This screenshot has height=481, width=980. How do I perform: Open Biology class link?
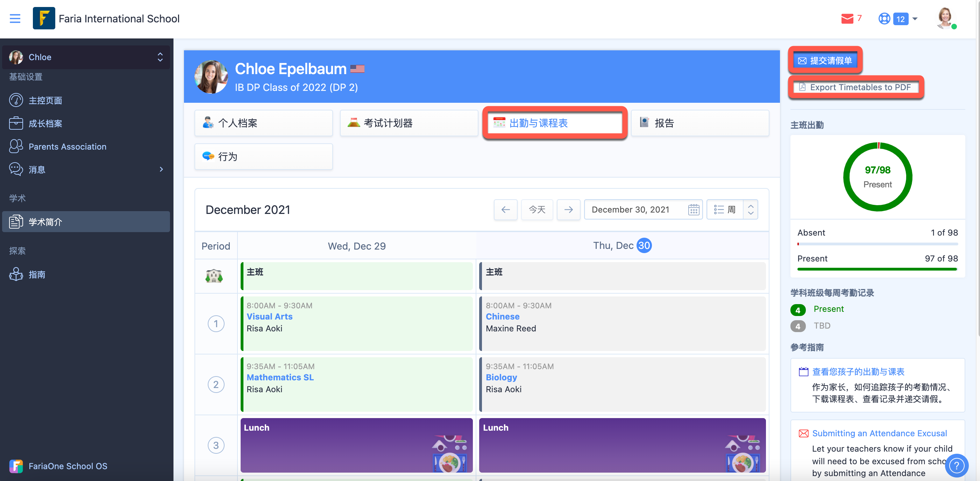[x=502, y=377]
